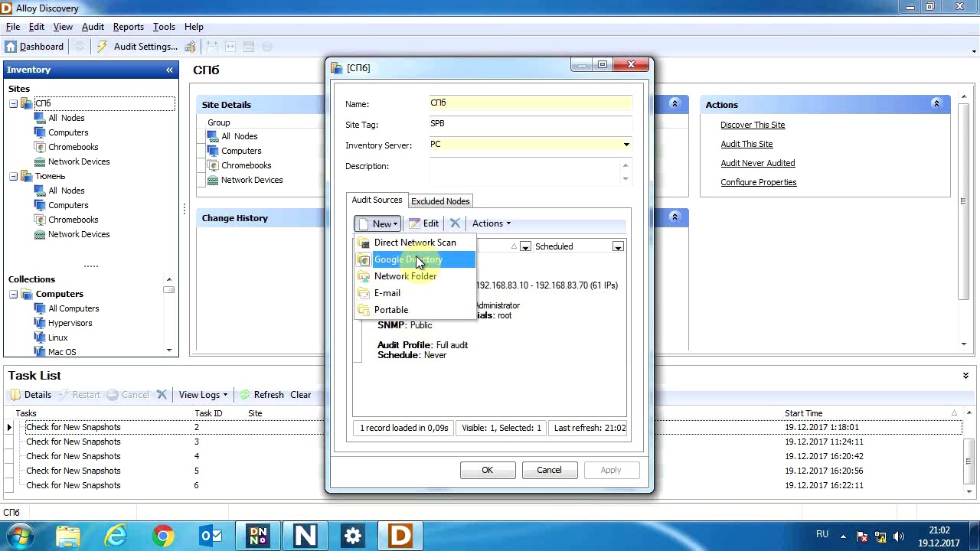
Task: Click the СПб site folder icon in tree
Action: point(27,103)
